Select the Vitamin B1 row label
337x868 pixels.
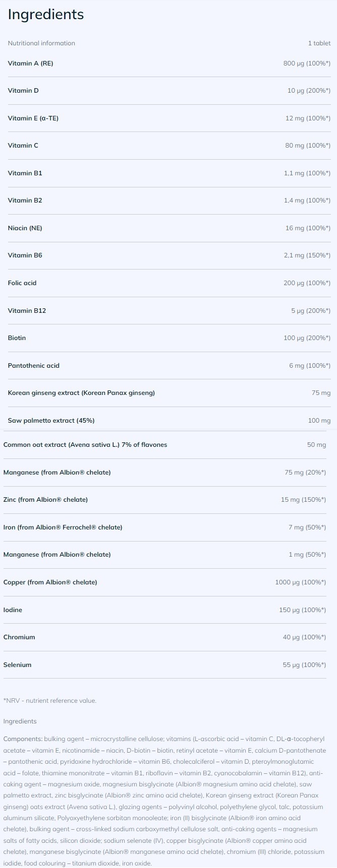(25, 173)
